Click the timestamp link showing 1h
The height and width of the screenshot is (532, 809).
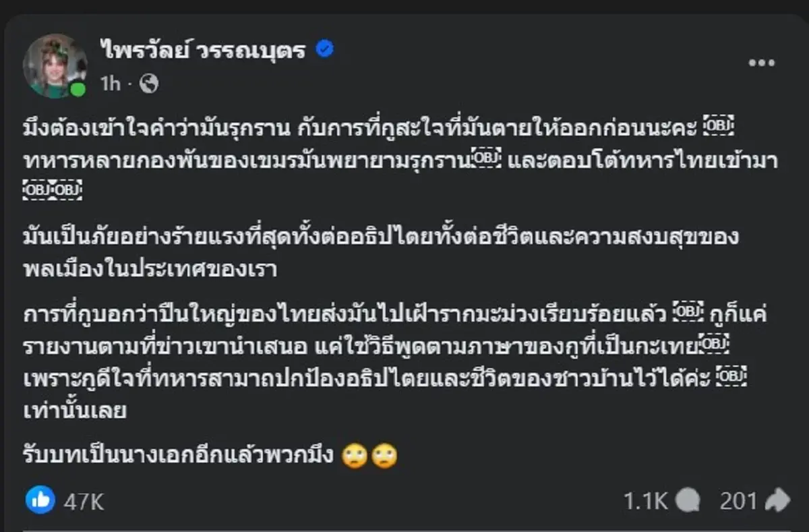click(x=110, y=85)
